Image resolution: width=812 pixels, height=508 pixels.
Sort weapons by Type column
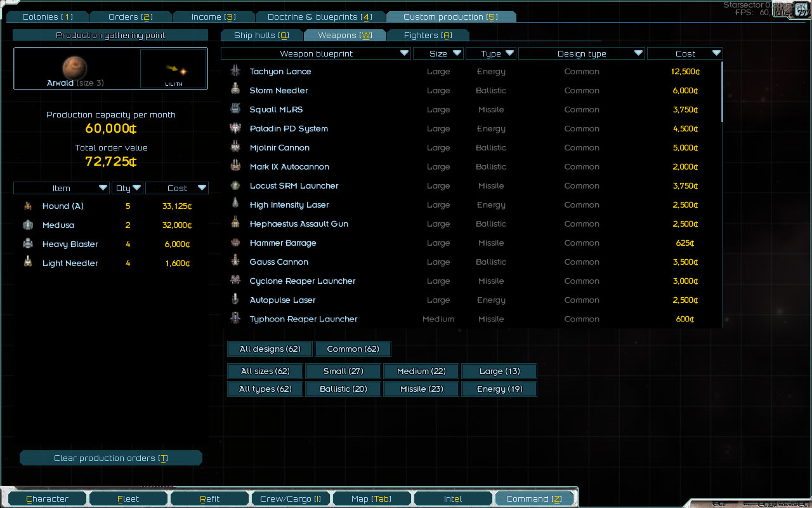pos(491,54)
